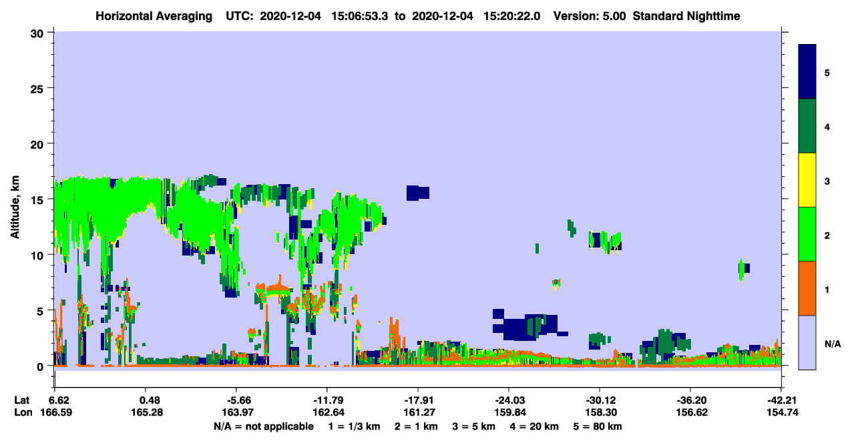The image size is (868, 445).
Task: Click the colorbar label '1'
Action: 827,290
